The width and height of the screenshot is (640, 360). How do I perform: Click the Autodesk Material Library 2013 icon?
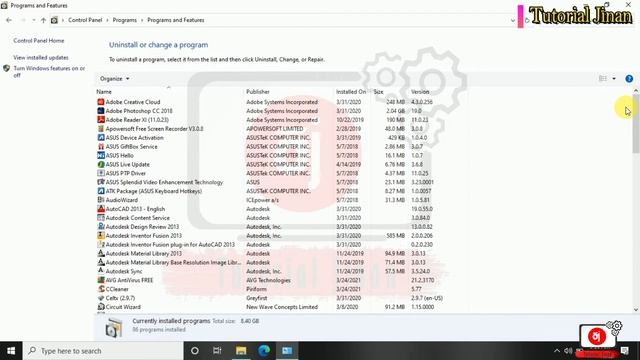[101, 253]
